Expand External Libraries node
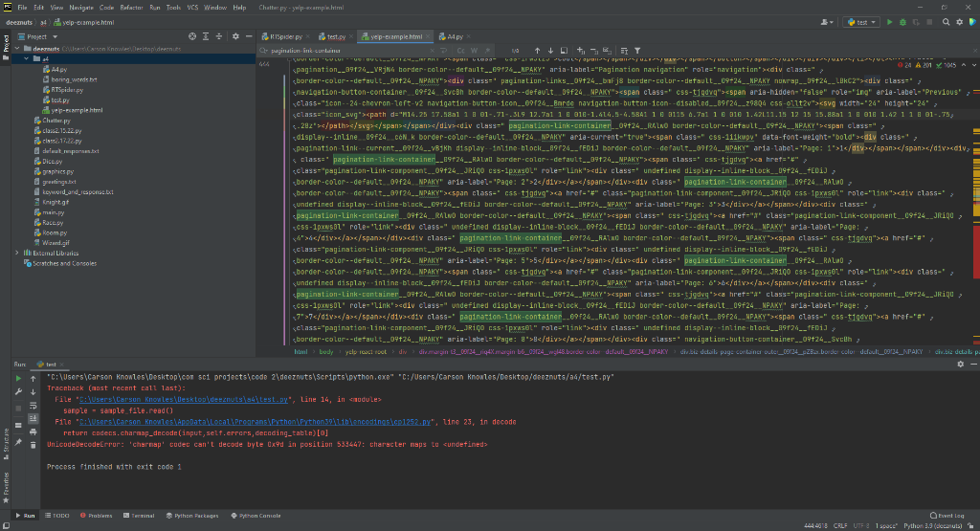The image size is (980, 531). click(17, 252)
